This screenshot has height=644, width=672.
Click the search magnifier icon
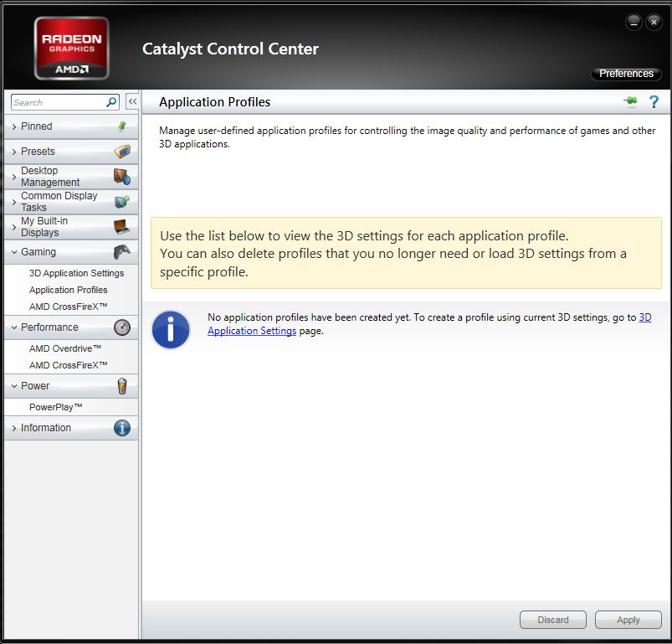(111, 102)
